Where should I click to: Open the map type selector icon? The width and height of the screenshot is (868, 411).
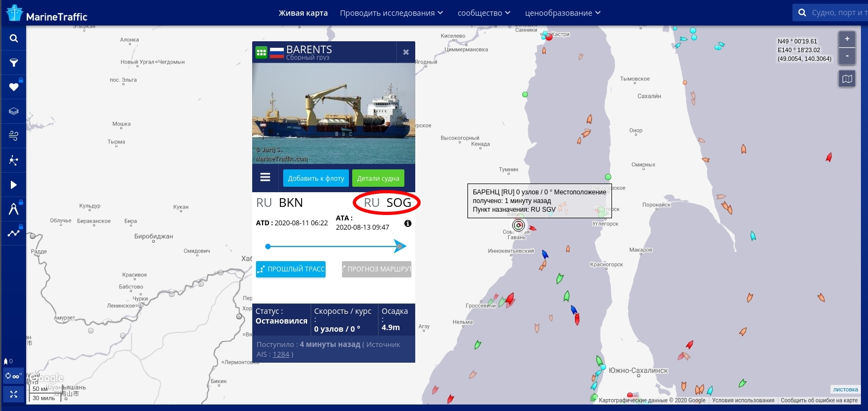tap(847, 79)
